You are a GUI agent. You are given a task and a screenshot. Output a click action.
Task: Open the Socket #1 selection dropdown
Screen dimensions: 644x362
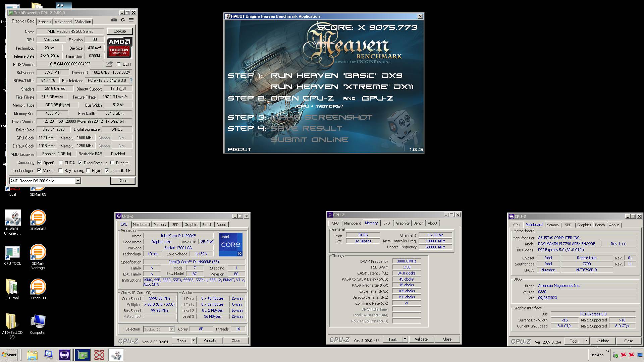[159, 329]
